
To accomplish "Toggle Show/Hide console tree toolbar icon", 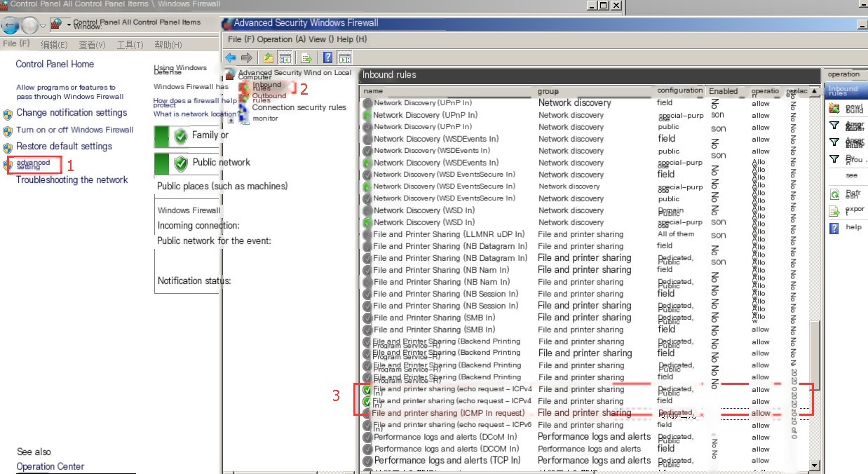I will [285, 57].
